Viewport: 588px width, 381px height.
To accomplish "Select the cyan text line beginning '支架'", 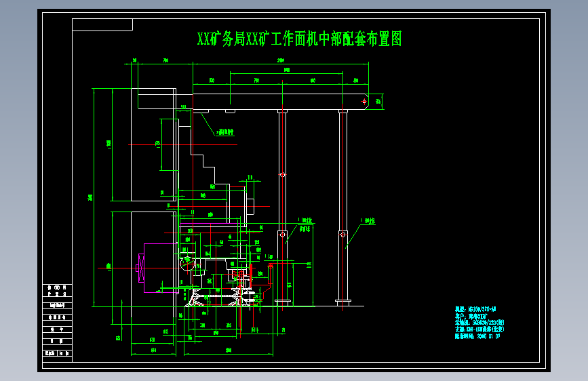I will click(479, 329).
